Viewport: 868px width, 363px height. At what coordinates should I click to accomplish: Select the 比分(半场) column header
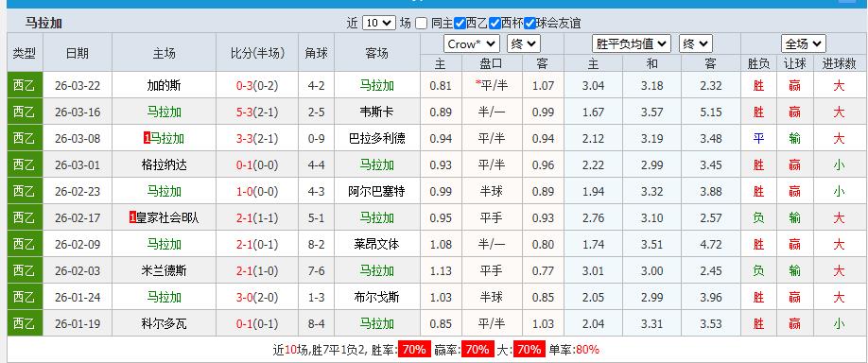click(257, 53)
